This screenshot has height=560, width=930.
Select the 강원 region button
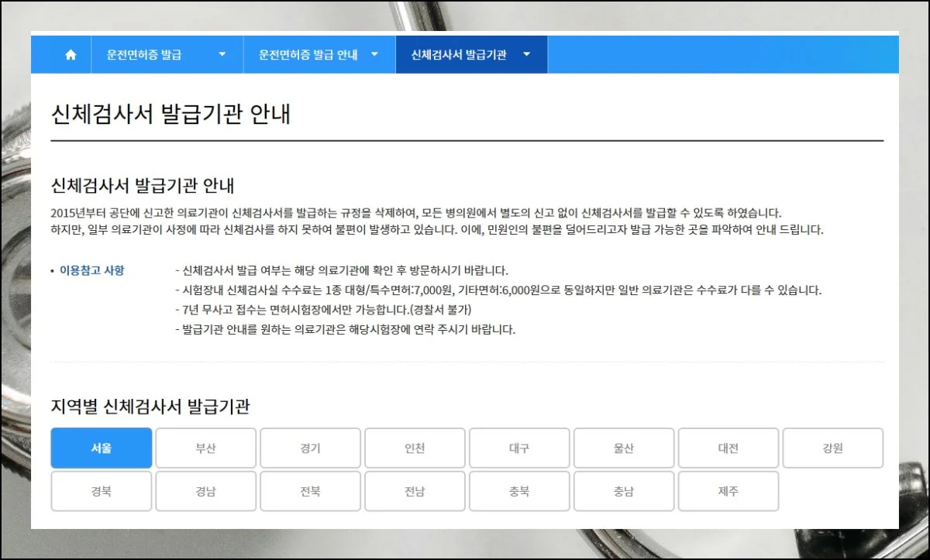[833, 448]
